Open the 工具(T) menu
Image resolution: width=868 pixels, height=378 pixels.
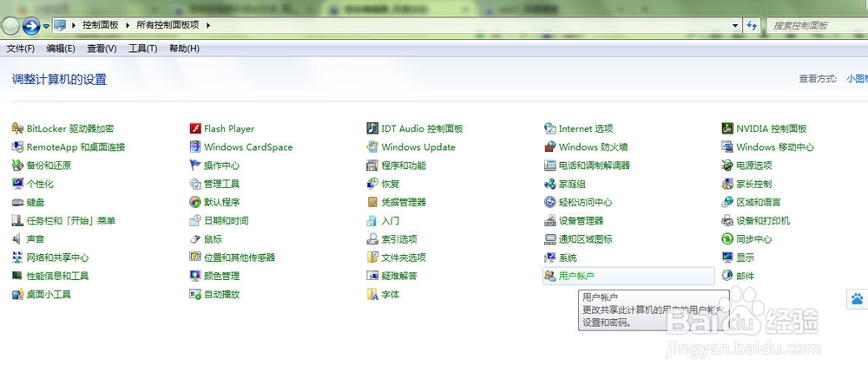[143, 49]
